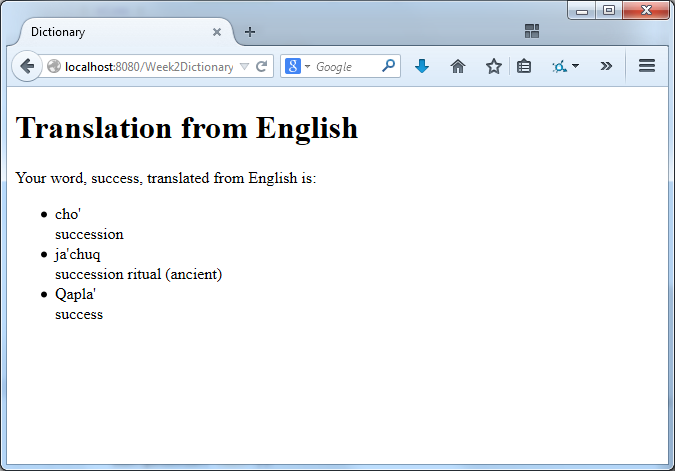
Task: Click inside the Google search field
Action: click(x=346, y=67)
